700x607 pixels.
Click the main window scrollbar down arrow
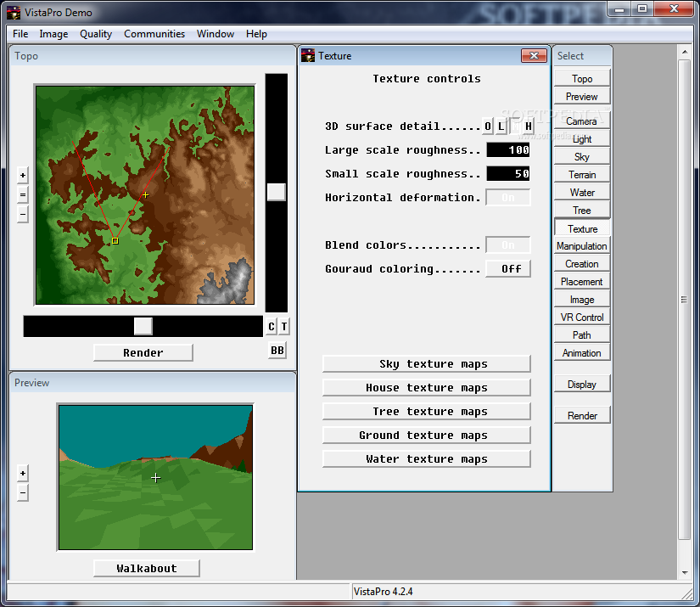[685, 572]
